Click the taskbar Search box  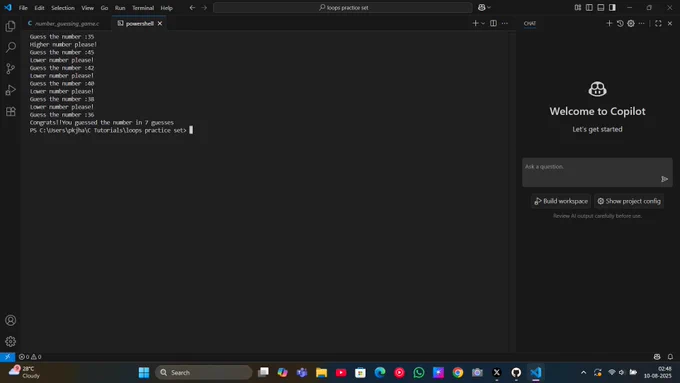point(203,373)
